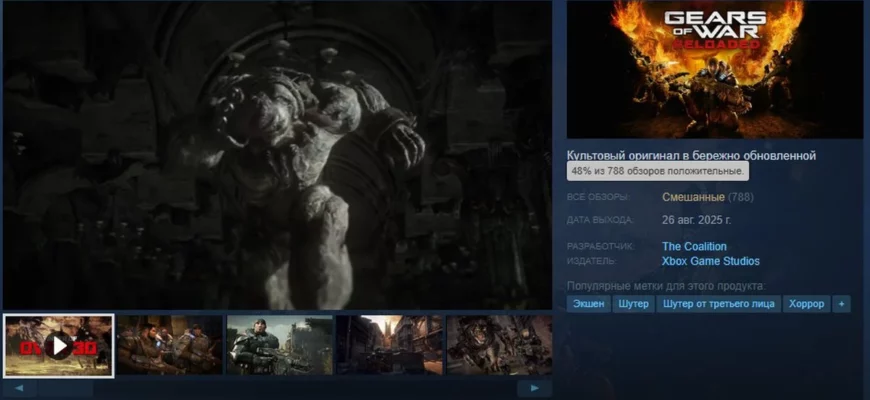Screen dimensions: 870x400
Task: Click the game description text Культовый оригинал
Action: pos(691,155)
